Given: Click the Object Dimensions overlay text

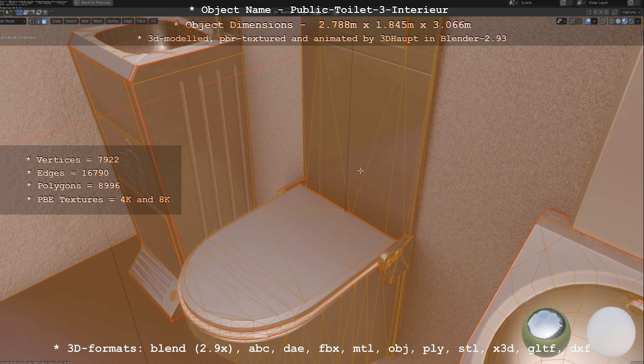Looking at the screenshot, I should pyautogui.click(x=322, y=25).
